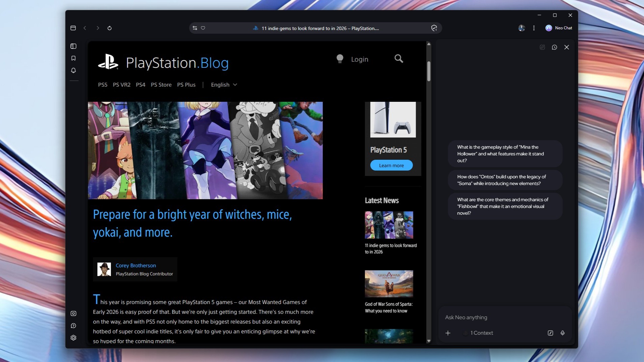This screenshot has height=362, width=644.
Task: Show notifications via the bell icon
Action: [x=74, y=70]
